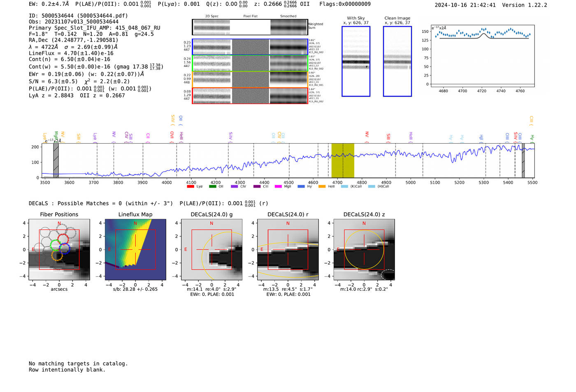Click the 2024-10-16 21:42:41 timestamp

465,5
